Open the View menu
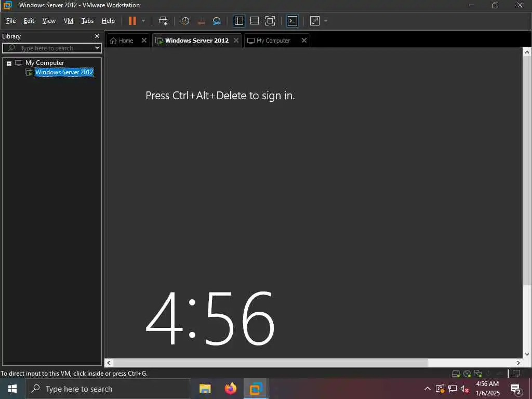 point(49,21)
